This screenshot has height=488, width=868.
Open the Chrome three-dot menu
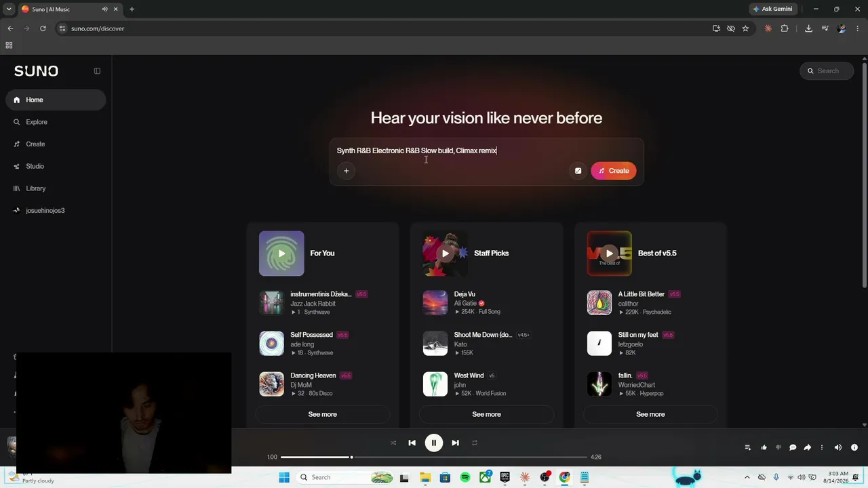(859, 28)
